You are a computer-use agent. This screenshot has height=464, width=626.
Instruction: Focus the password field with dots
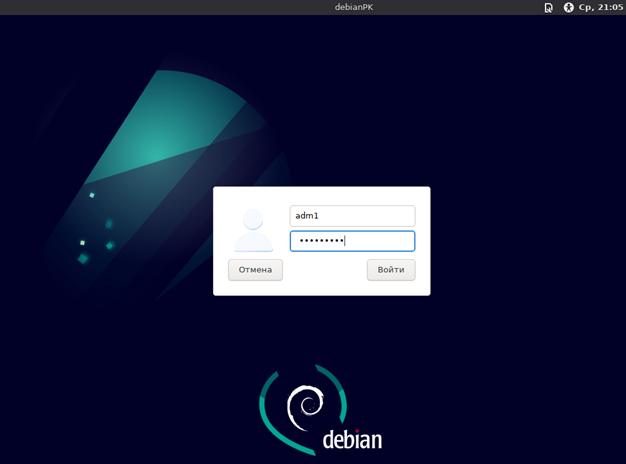(x=352, y=241)
